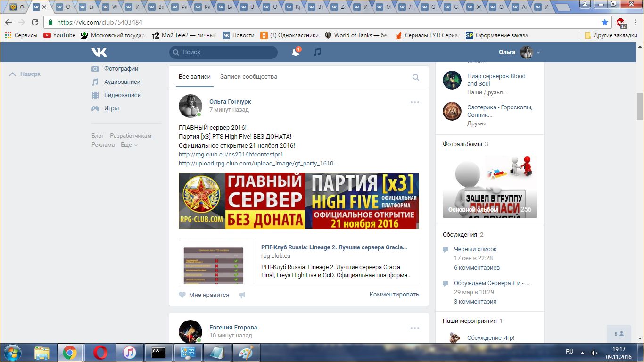Show hidden system tray icons
644x362 pixels.
(583, 352)
